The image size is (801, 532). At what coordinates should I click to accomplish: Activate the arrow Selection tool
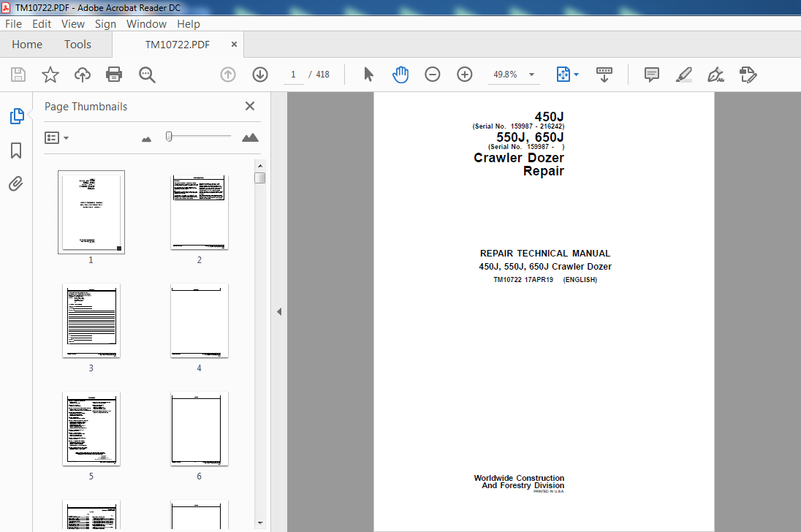(x=368, y=75)
